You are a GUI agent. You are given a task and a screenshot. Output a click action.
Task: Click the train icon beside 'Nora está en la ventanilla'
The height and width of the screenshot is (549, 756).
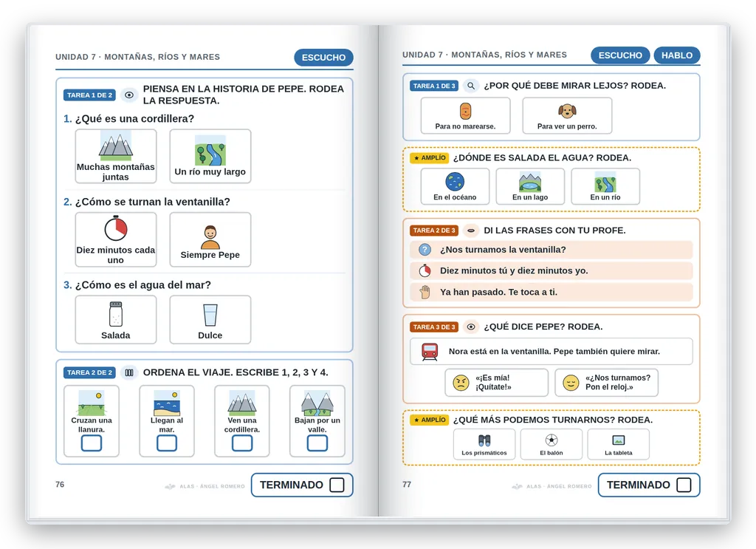pos(430,352)
